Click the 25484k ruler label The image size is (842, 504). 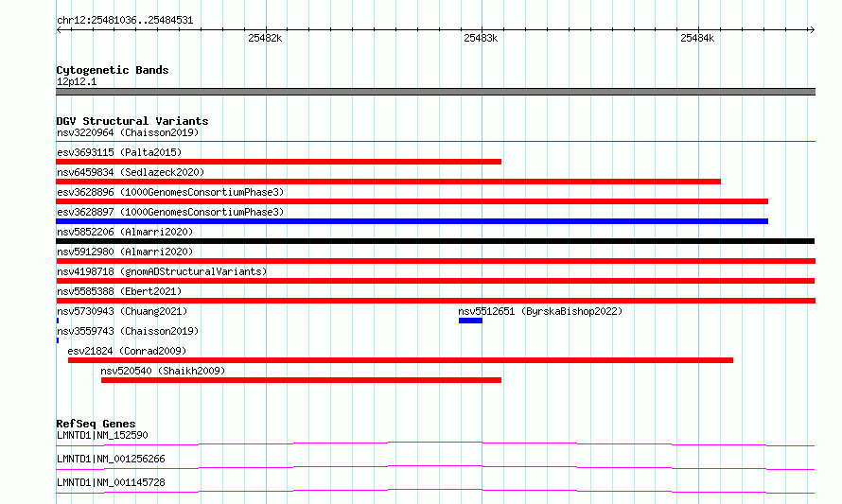coord(697,38)
